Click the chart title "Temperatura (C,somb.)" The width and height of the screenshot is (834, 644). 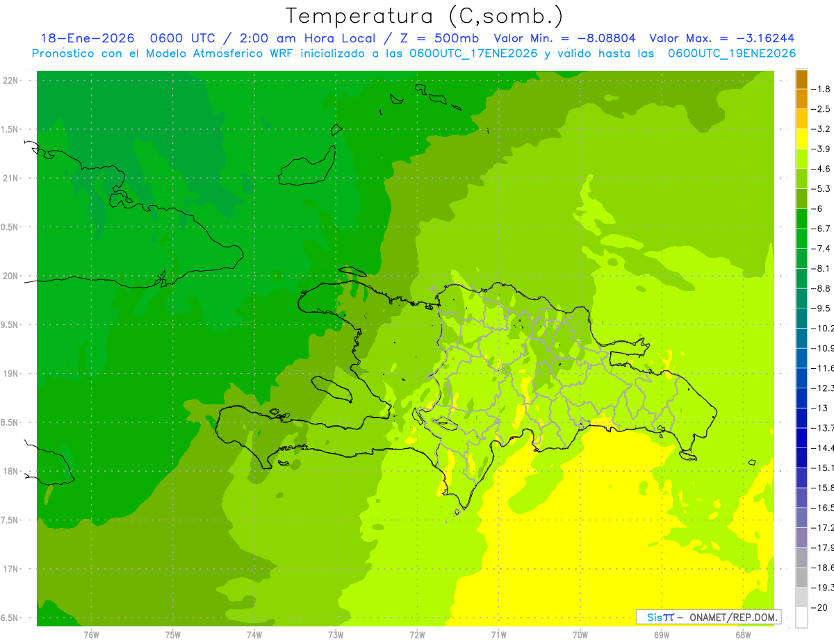pos(424,15)
